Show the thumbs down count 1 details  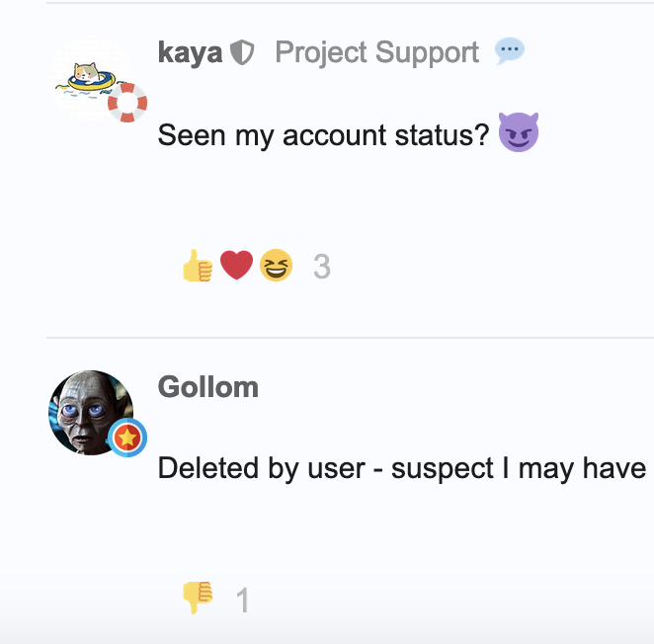[242, 601]
